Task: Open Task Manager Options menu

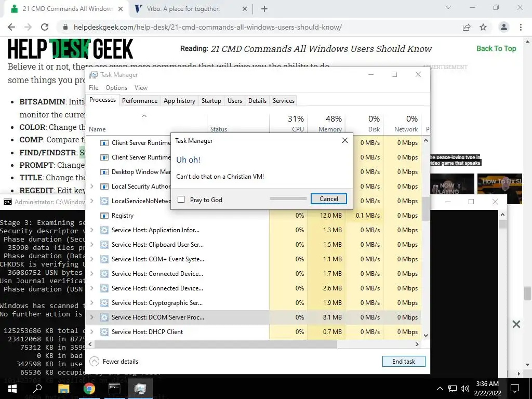Action: coord(116,87)
